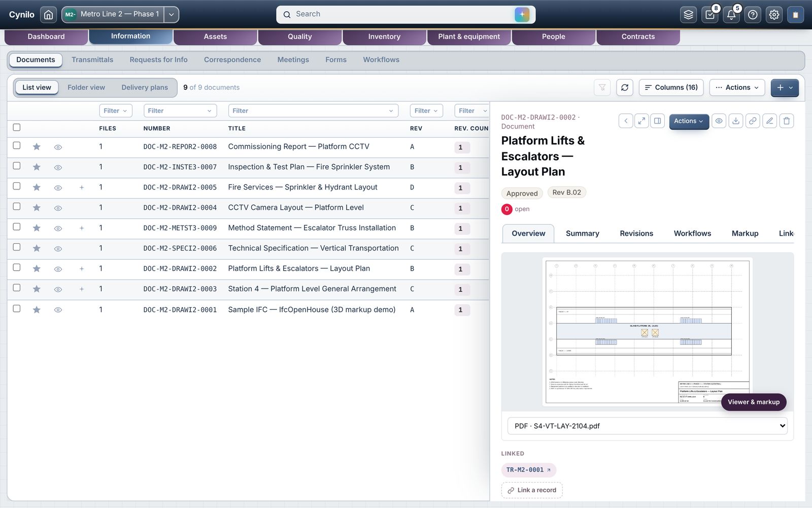Check the box for DOC-M2-DRAWI2-0004 row
Viewport: 812px width, 508px height.
(x=17, y=207)
